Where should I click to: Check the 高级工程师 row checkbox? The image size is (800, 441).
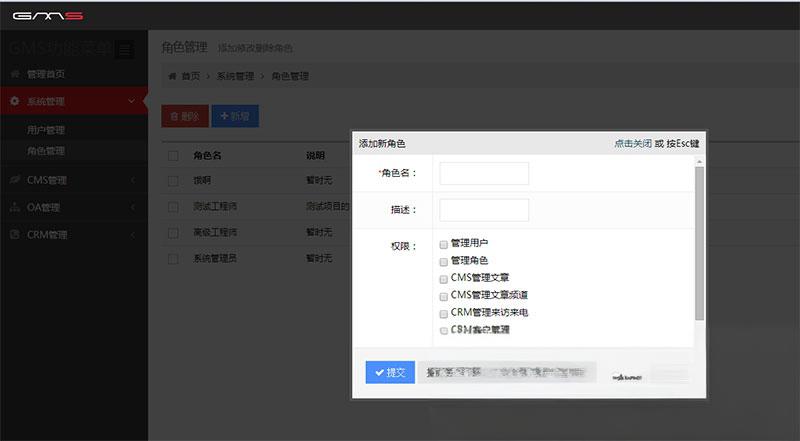pyautogui.click(x=173, y=233)
